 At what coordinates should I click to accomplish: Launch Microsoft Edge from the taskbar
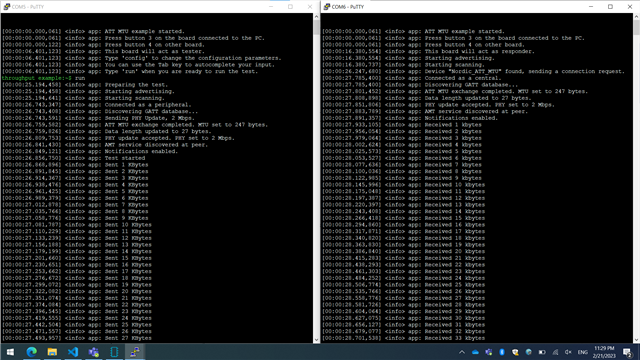click(x=31, y=352)
